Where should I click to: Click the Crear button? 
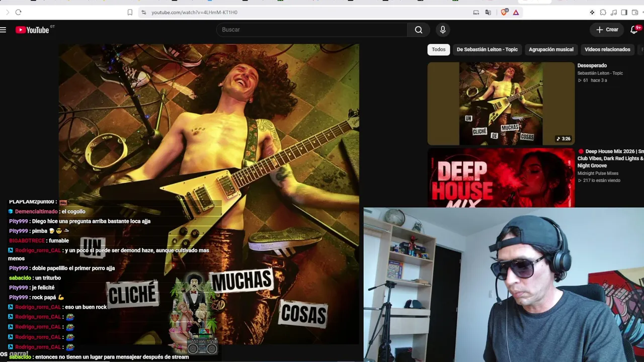point(607,30)
